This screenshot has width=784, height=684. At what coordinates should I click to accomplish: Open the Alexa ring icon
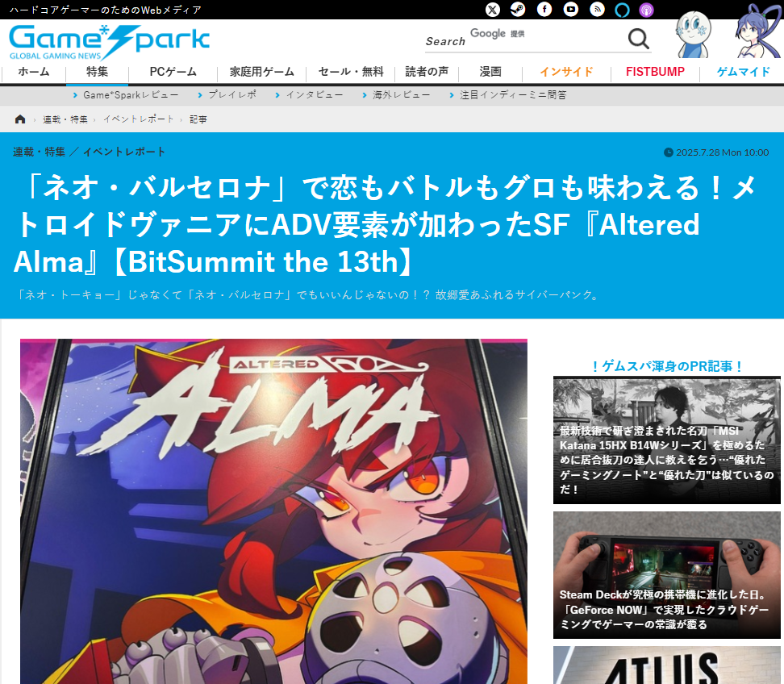(x=622, y=10)
